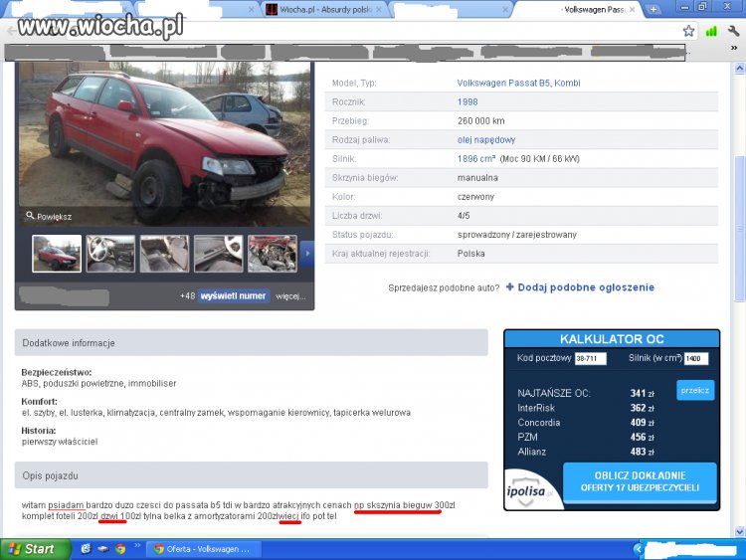Launch Chrome from quick launch bar
This screenshot has height=560, width=746.
pos(120,549)
